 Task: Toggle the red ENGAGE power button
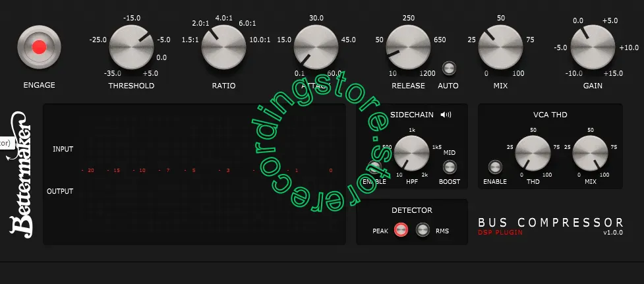(39, 47)
